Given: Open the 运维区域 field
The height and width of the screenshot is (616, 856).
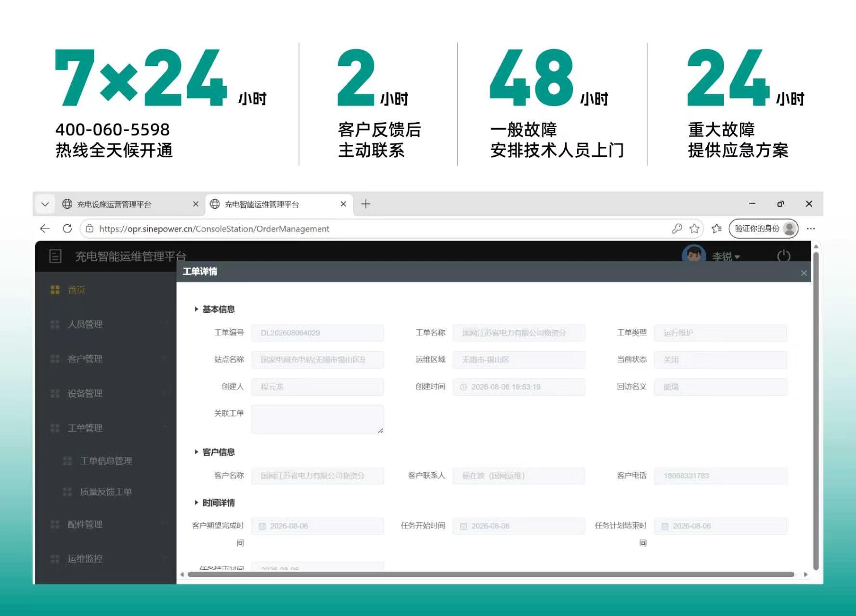Looking at the screenshot, I should (519, 360).
